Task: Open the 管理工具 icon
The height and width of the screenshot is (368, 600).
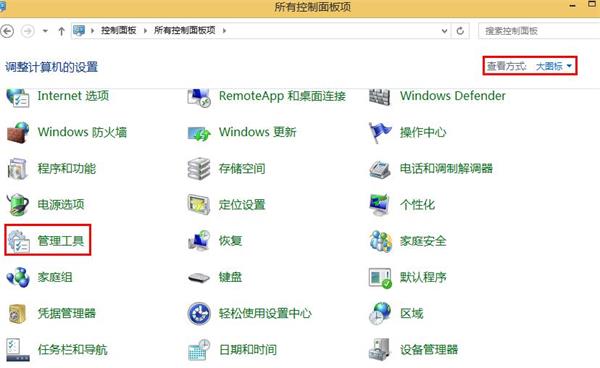Action: [18, 241]
